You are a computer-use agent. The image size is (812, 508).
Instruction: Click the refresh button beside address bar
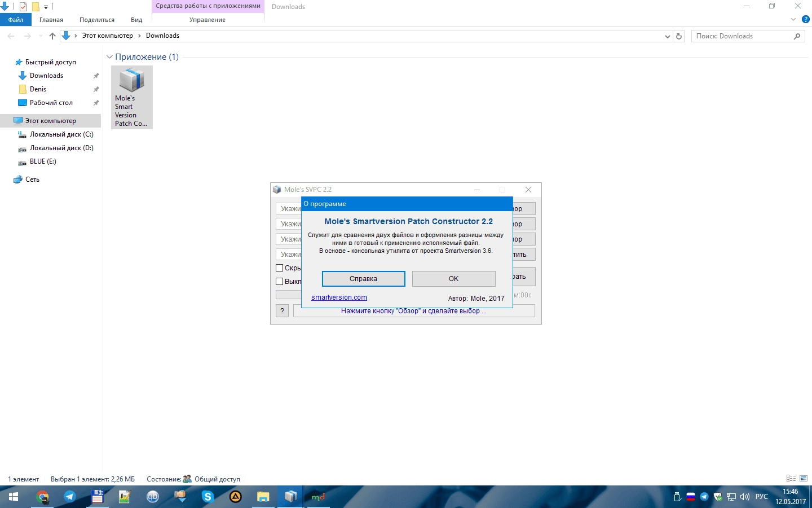[x=679, y=36]
